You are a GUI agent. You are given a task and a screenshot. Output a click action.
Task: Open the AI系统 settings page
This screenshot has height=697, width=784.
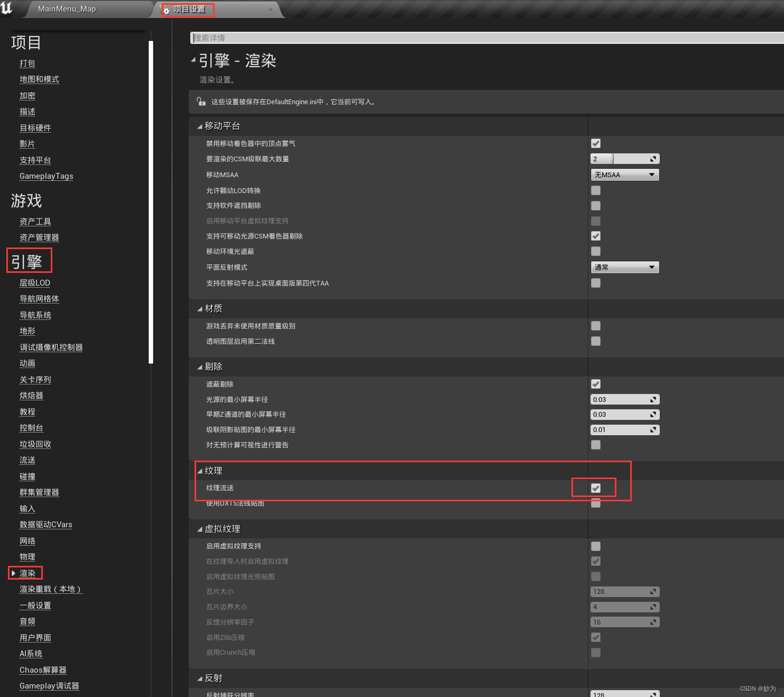click(31, 654)
